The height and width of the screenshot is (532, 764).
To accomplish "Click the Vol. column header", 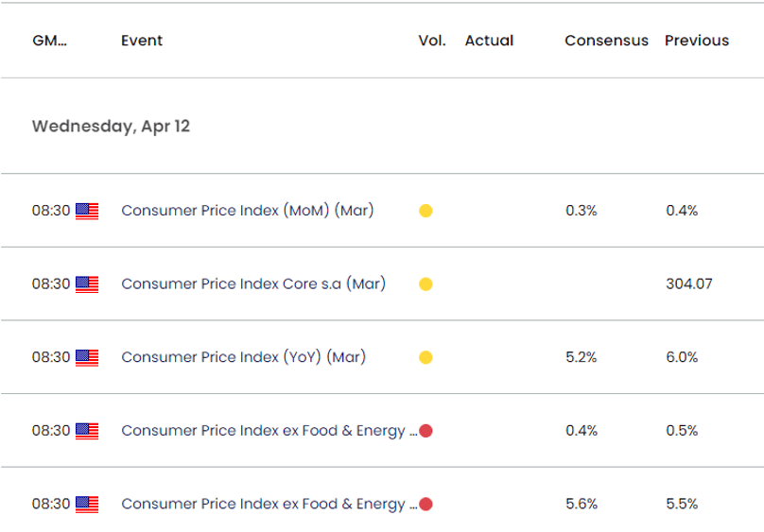I will click(x=431, y=41).
